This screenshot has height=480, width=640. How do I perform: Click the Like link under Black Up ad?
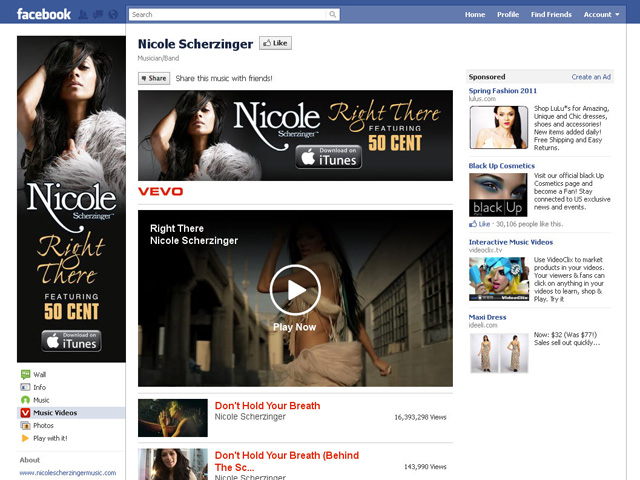click(484, 224)
